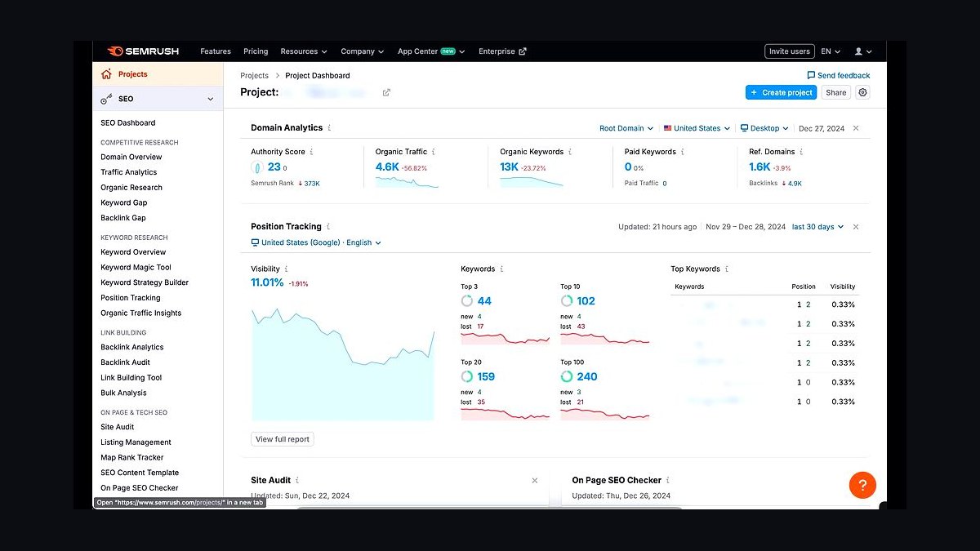Click the Top 20 keywords count 159
Screen dimensions: 980x551
pyautogui.click(x=486, y=376)
